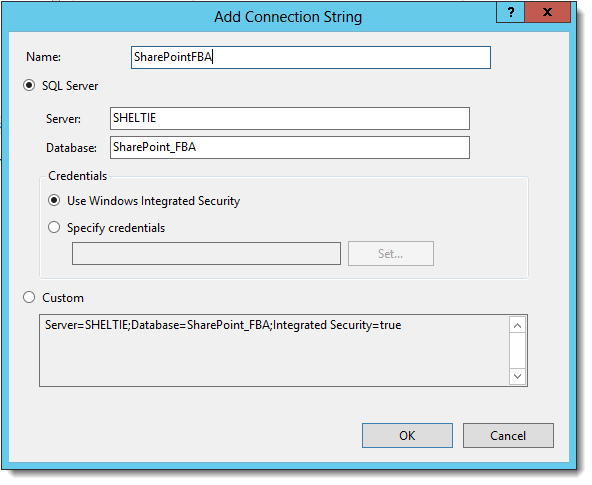
Task: Click the Custom label text
Action: click(63, 298)
